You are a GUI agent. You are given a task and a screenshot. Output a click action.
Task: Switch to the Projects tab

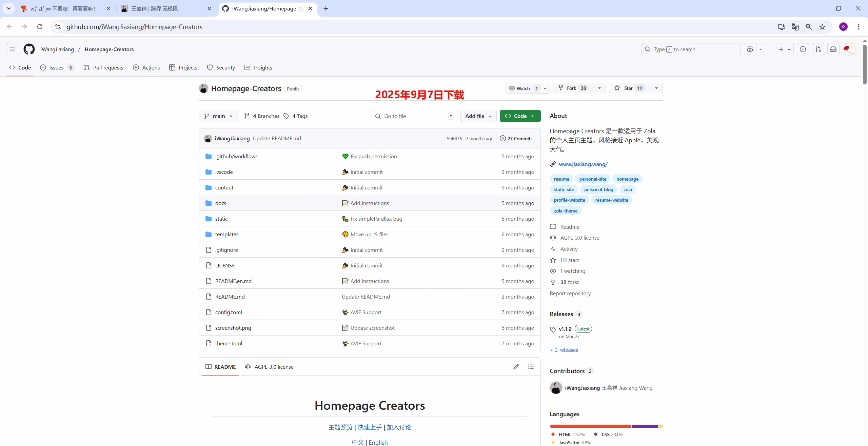(x=183, y=67)
